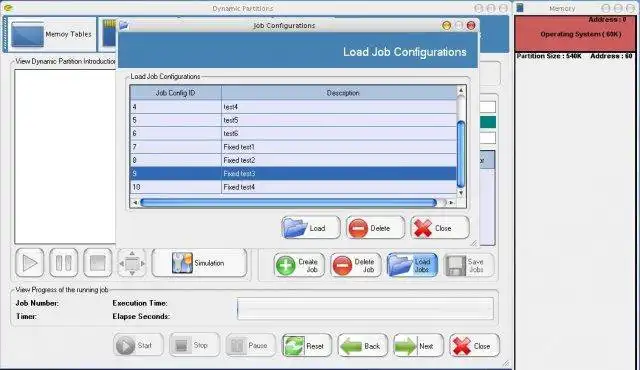Click the Partition Size 540K label in Memory

click(549, 56)
